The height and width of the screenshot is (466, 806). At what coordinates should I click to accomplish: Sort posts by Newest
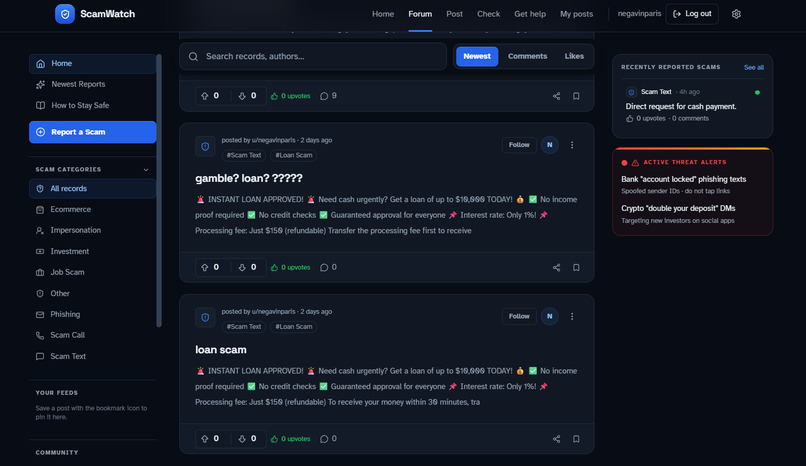(x=477, y=57)
